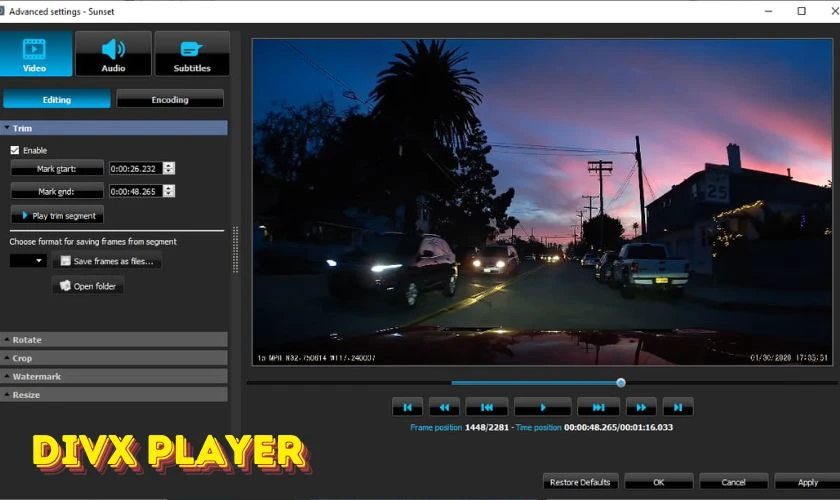
Task: Click the Cancel button
Action: tap(733, 482)
